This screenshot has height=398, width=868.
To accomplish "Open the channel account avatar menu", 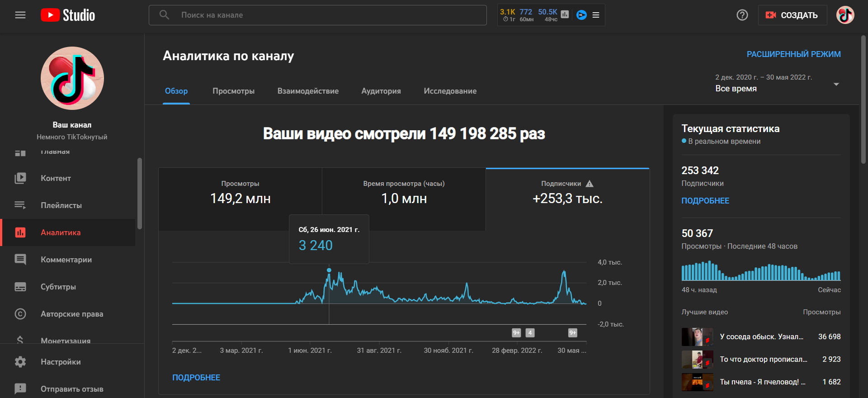I will [844, 15].
